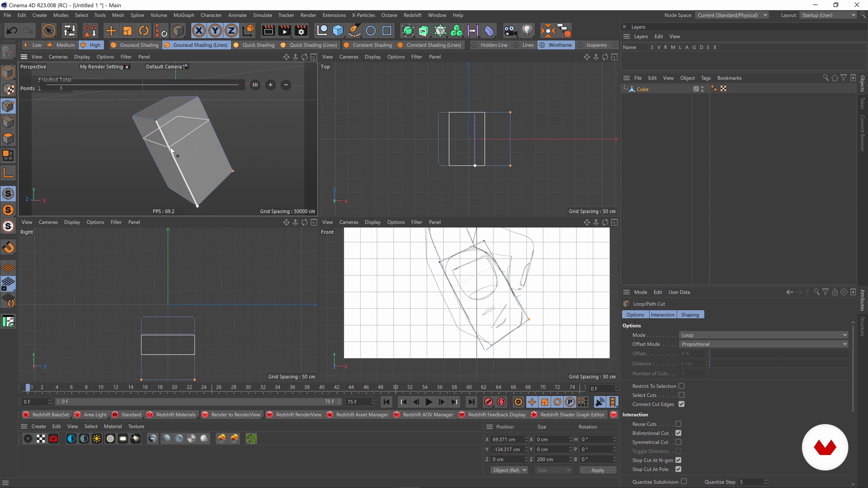This screenshot has width=868, height=488.
Task: Open Edit Render Settings icon
Action: (301, 31)
